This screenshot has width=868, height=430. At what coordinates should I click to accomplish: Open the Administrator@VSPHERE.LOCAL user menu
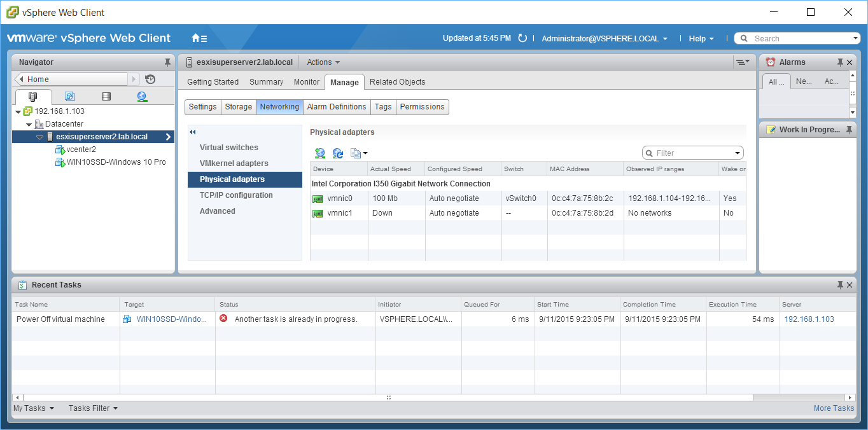[605, 39]
